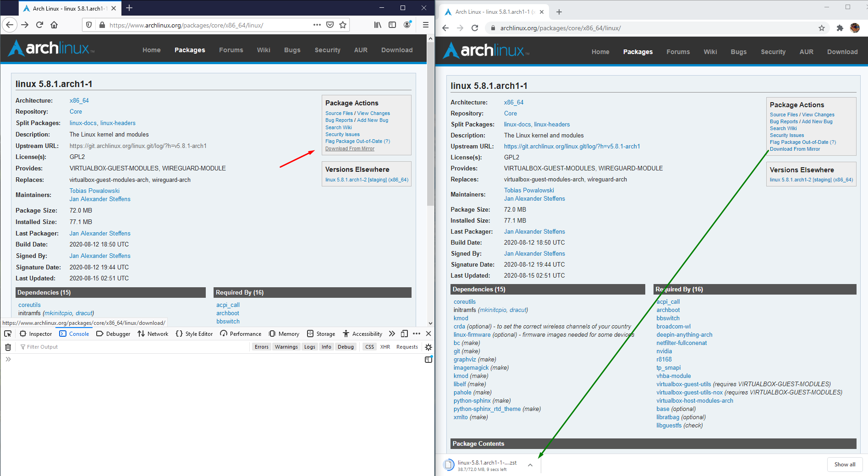
Task: Bookmark this page with Firefox star icon
Action: tap(343, 25)
